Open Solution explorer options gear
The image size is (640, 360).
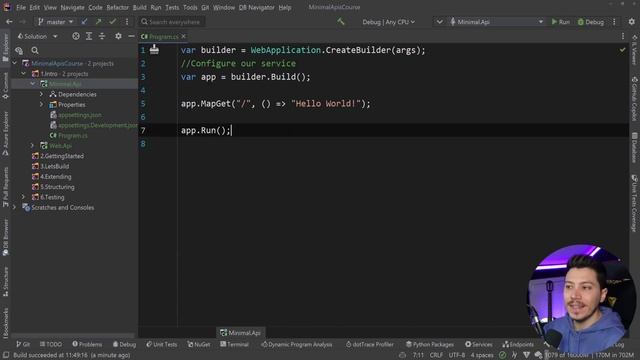[x=118, y=36]
